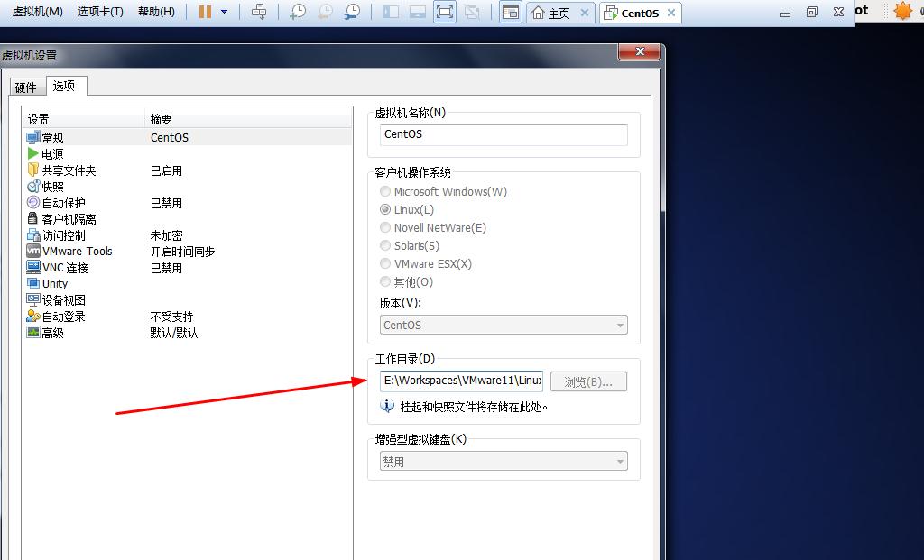Open the power options dropdown arrow beside pause
Screen dimensions: 924x560
point(224,12)
